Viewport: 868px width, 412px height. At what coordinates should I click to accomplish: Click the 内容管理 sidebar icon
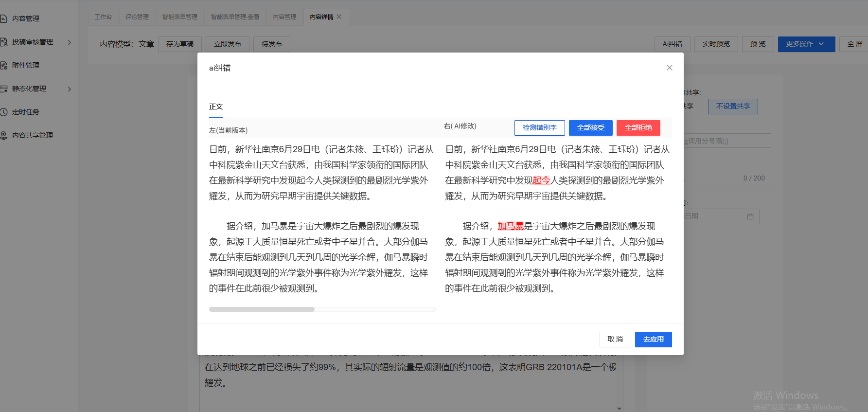pos(3,18)
